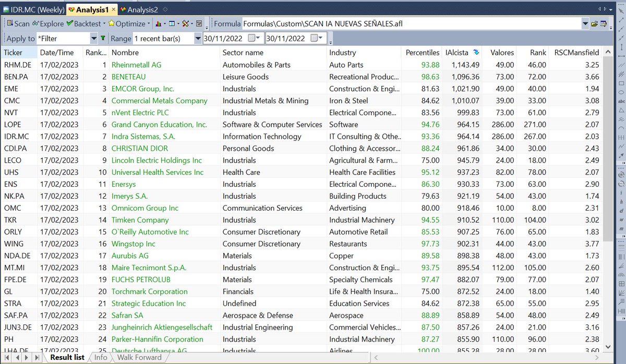This screenshot has width=626, height=364.
Task: Open the Result list tab
Action: click(67, 357)
